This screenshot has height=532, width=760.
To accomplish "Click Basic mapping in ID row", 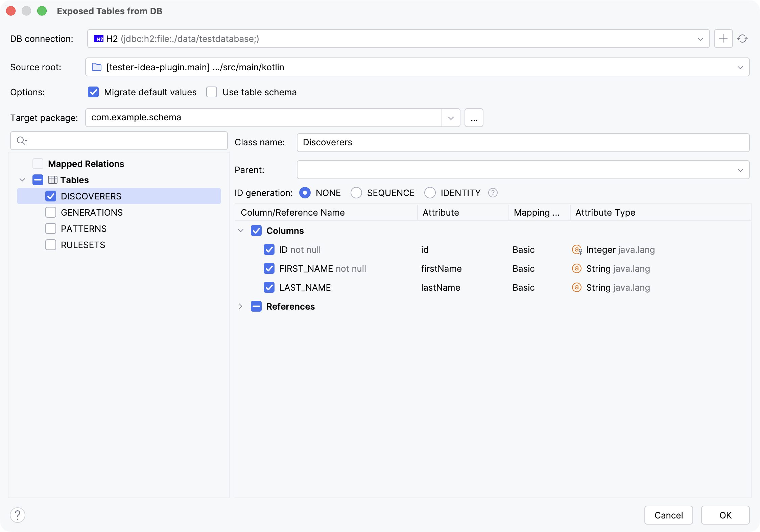I will pyautogui.click(x=524, y=249).
